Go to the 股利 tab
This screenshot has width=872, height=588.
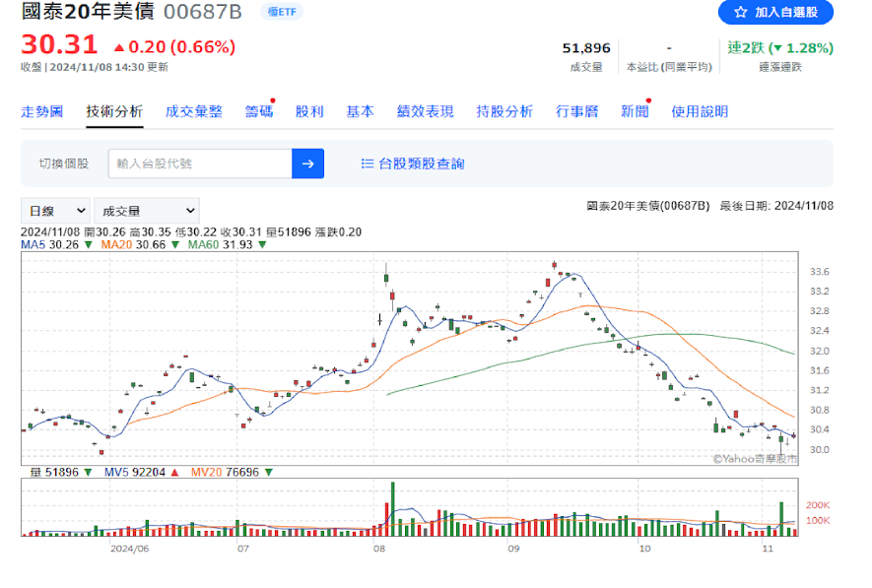pyautogui.click(x=309, y=111)
